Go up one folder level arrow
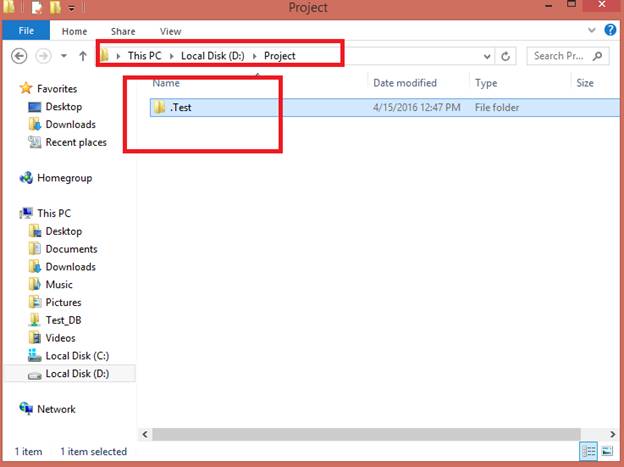 pyautogui.click(x=83, y=56)
